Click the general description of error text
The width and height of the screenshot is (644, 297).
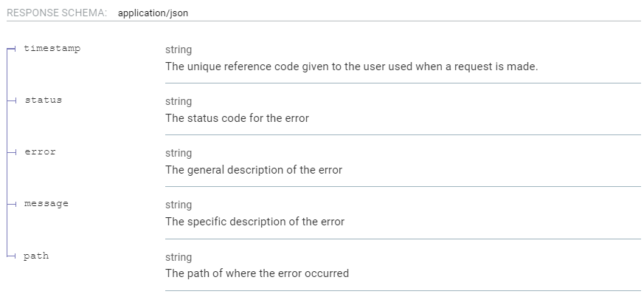click(254, 170)
